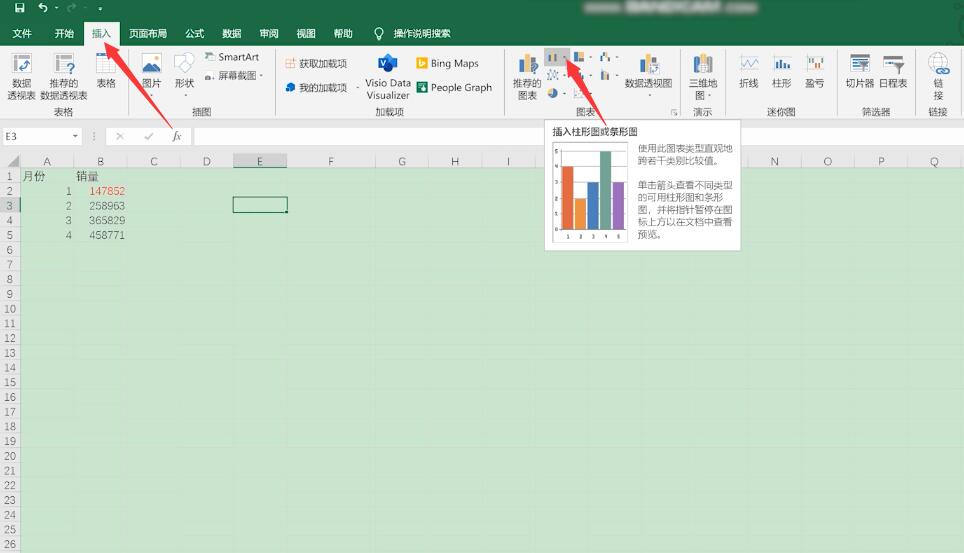Click the select-all corner triangle
964x553 pixels.
(12, 161)
